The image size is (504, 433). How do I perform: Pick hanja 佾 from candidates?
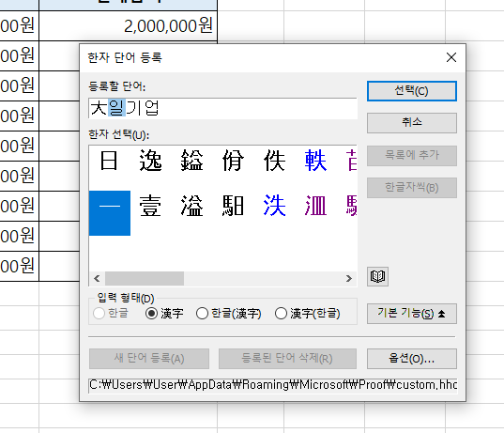pyautogui.click(x=234, y=161)
